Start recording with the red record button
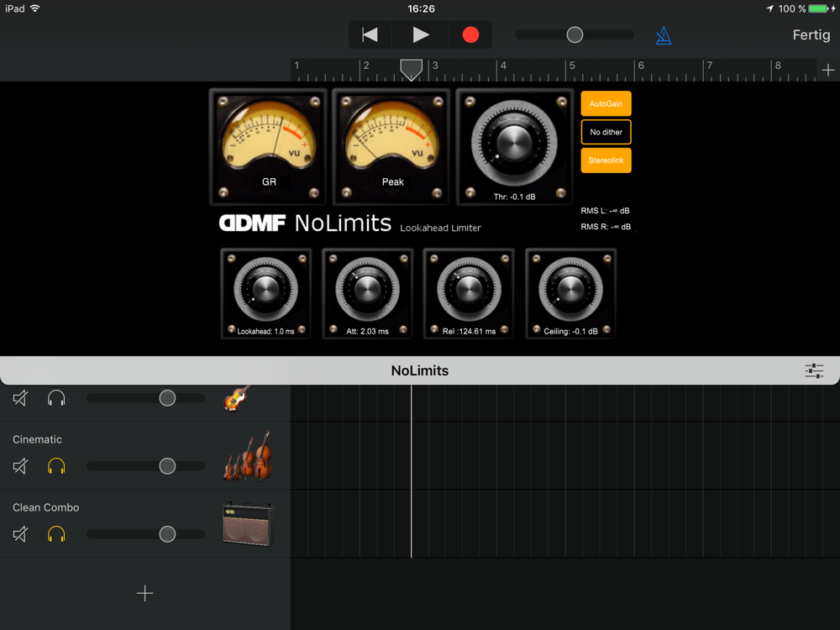This screenshot has width=840, height=630. click(x=470, y=34)
